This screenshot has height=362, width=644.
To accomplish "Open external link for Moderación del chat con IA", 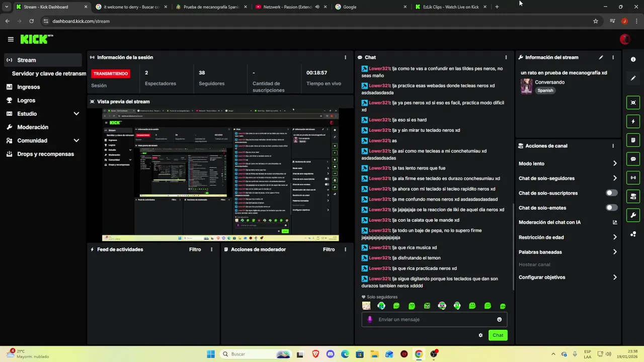I will click(615, 222).
